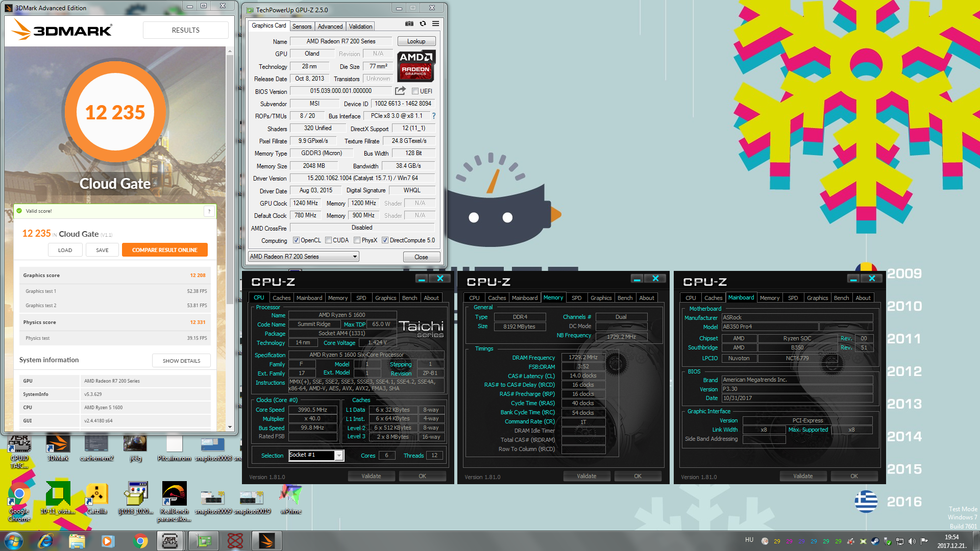Click the Steam tray icon

pyautogui.click(x=875, y=541)
